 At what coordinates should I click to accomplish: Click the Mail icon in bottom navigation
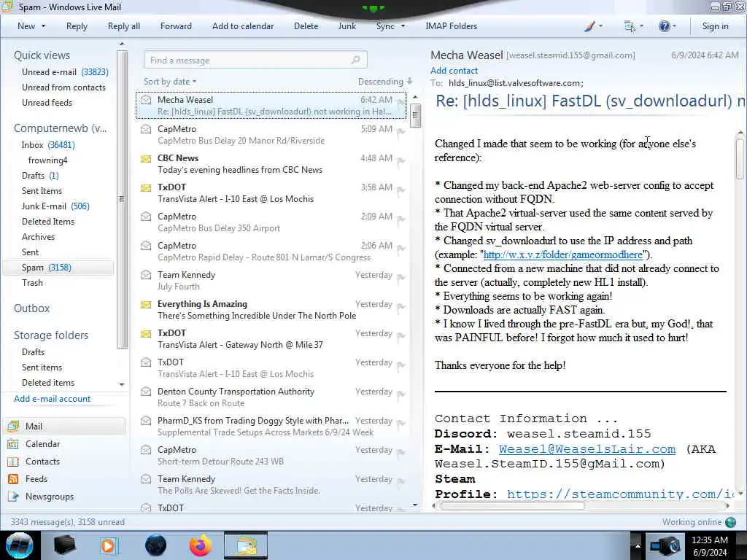click(x=13, y=426)
